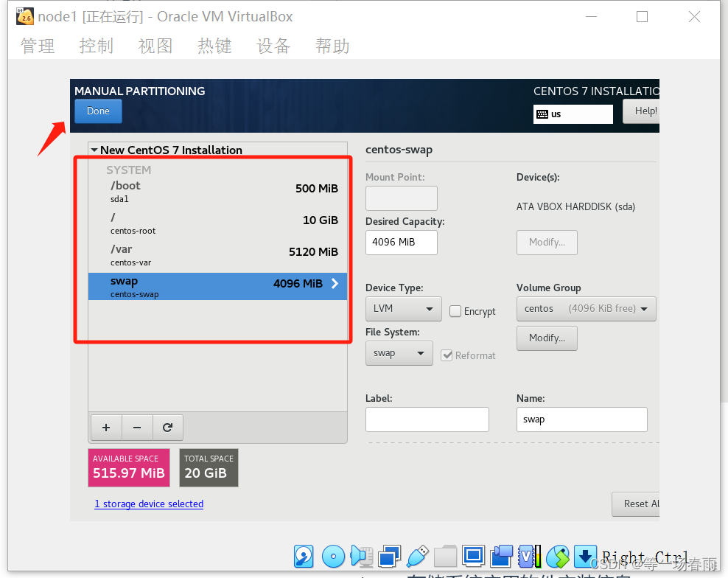Click Modify button under Volume Group
Image resolution: width=728 pixels, height=578 pixels.
tap(547, 338)
